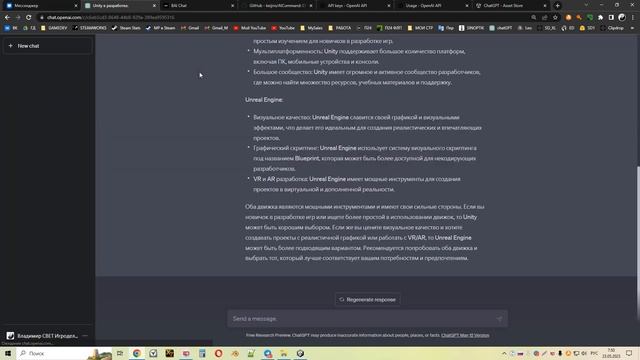Open the SINOPTIK bookmark
Screen dimensions: 640x360
coord(471,28)
